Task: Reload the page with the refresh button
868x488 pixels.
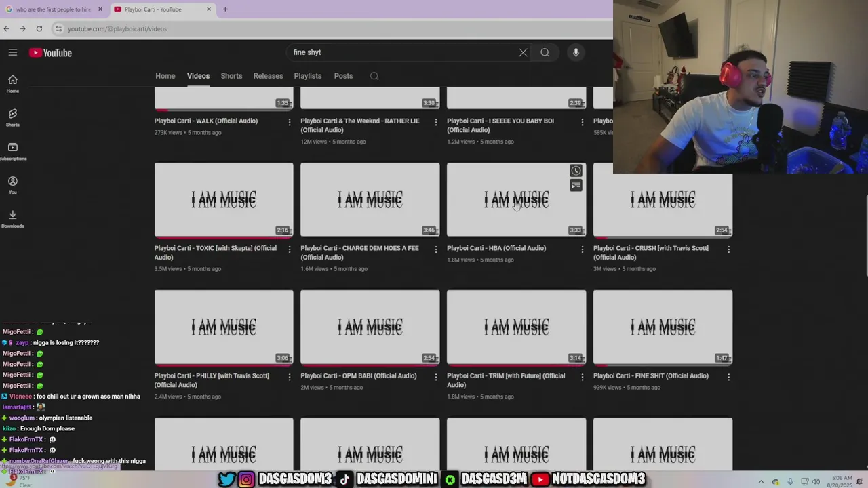Action: (x=39, y=28)
